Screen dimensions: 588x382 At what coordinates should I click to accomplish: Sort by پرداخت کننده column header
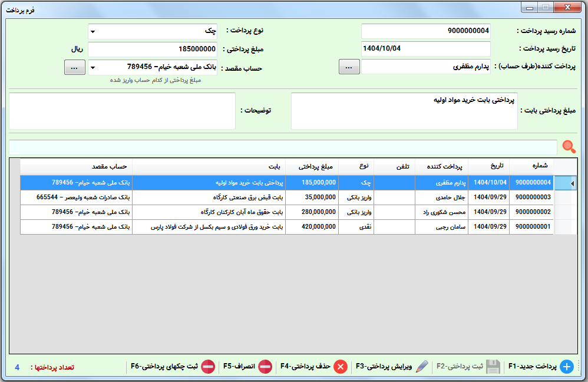(x=441, y=167)
